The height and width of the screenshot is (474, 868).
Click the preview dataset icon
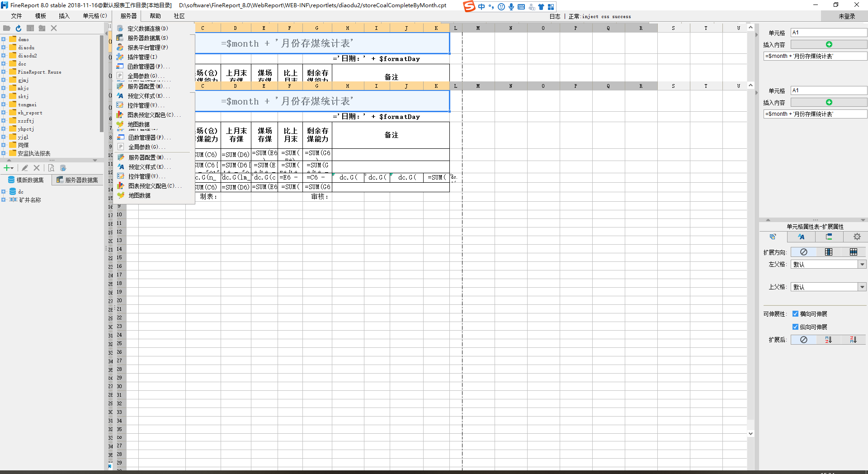click(51, 168)
